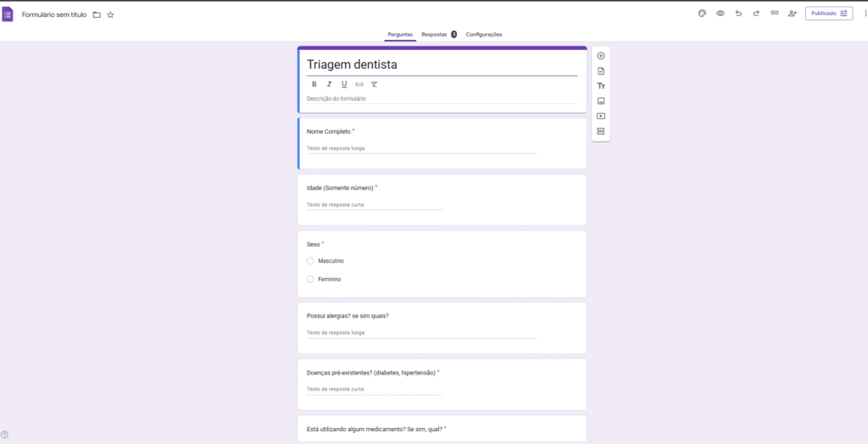The width and height of the screenshot is (868, 444).
Task: Select the Feminino radio option
Action: (x=310, y=279)
